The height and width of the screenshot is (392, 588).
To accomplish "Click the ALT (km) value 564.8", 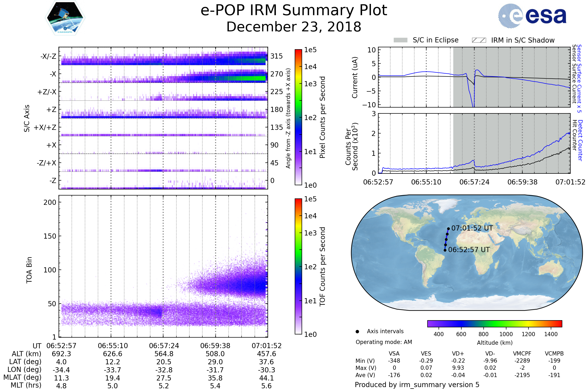I will pyautogui.click(x=164, y=354).
